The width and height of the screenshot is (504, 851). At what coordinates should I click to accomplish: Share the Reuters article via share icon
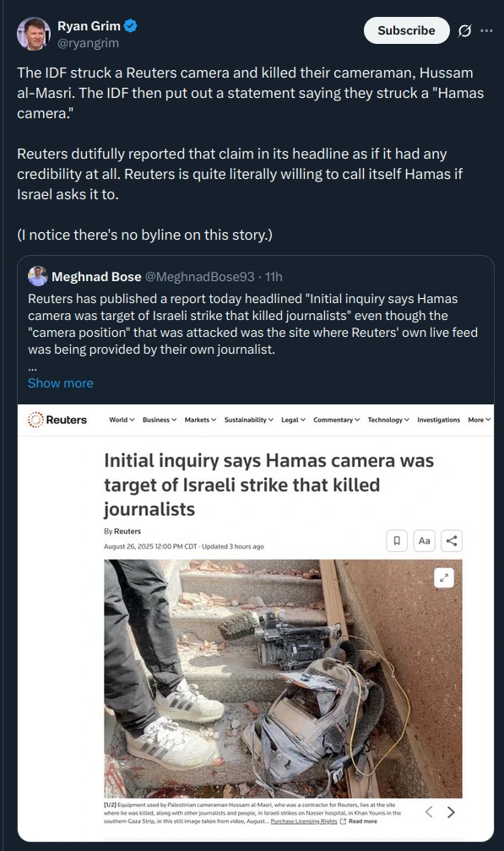coord(451,540)
